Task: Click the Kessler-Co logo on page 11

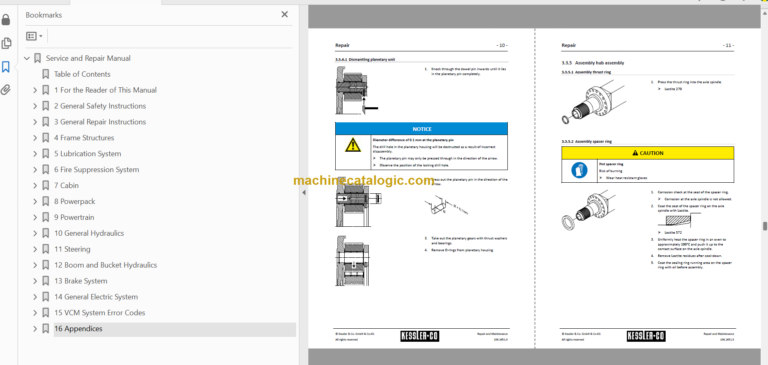Action: [646, 336]
